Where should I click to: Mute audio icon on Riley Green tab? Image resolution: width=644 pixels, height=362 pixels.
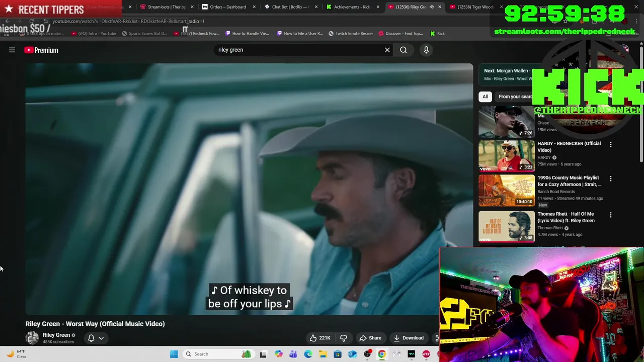click(432, 7)
